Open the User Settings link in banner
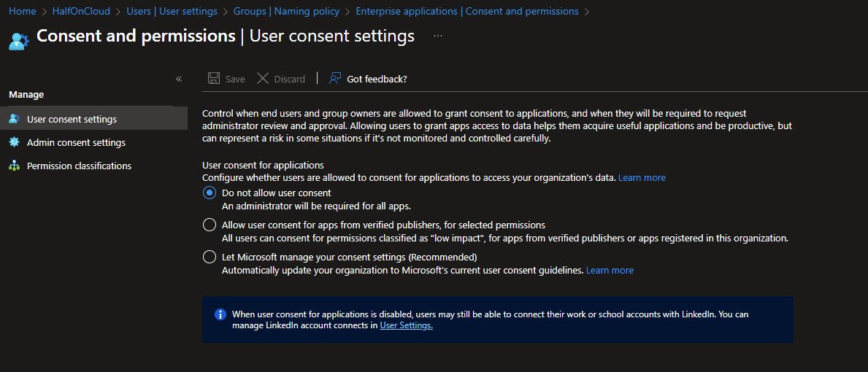 tap(406, 325)
